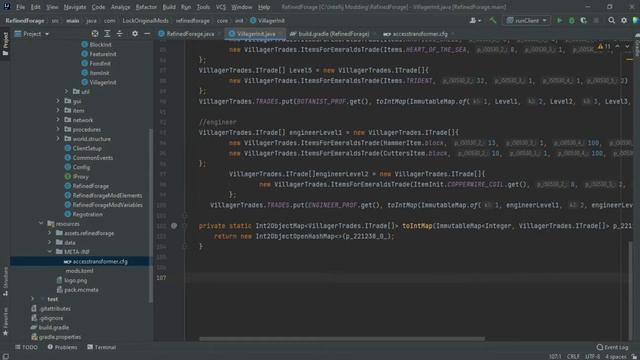Run the runClient configuration
The height and width of the screenshot is (360, 640).
point(560,20)
